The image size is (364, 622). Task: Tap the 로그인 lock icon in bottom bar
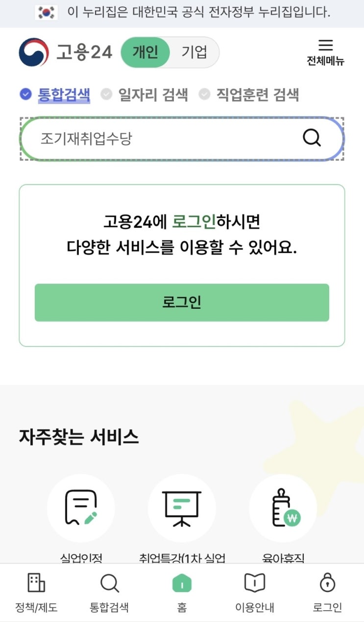[x=327, y=583]
